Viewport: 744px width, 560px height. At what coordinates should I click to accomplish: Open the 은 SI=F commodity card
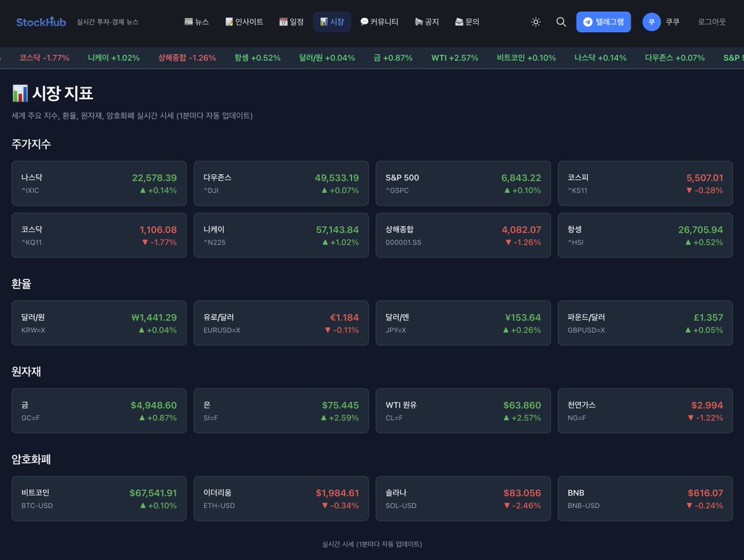(x=281, y=411)
